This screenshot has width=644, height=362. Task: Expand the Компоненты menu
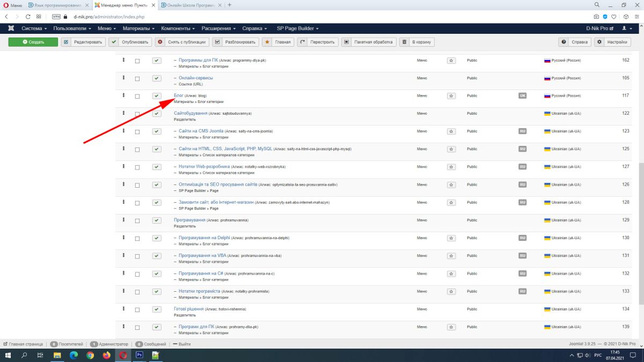(178, 28)
